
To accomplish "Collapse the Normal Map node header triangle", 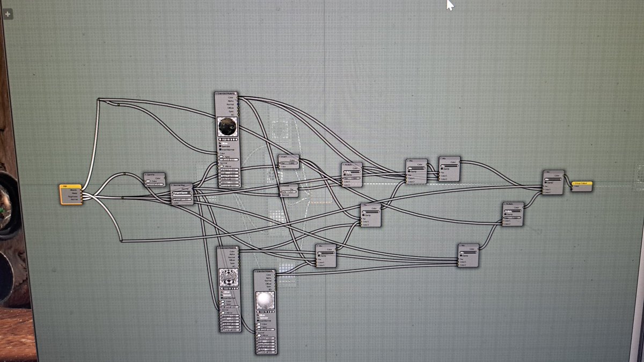I will coord(172,185).
